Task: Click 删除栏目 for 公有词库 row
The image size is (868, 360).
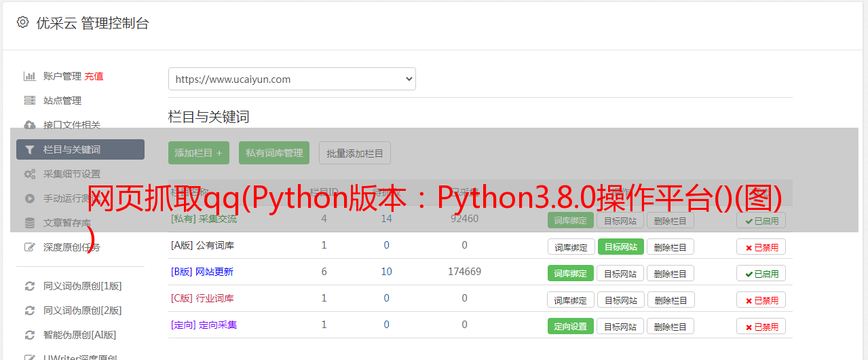Action: [x=671, y=247]
